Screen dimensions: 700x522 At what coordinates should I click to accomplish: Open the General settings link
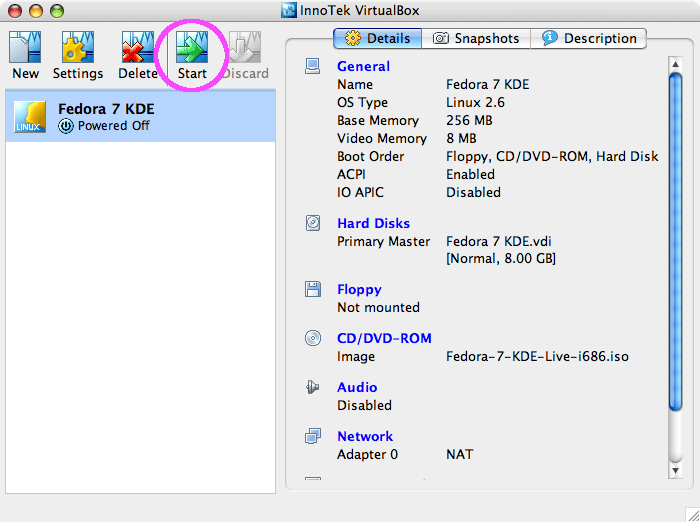(363, 67)
